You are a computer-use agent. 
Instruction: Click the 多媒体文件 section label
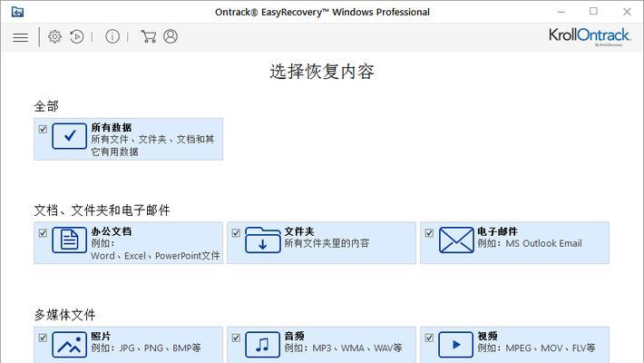click(65, 315)
